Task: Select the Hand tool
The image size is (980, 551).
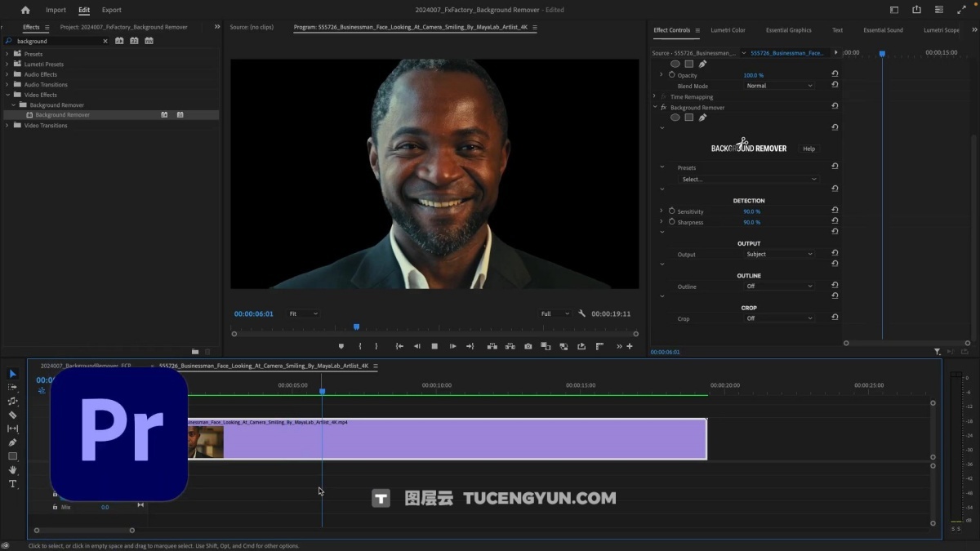Action: 12,470
